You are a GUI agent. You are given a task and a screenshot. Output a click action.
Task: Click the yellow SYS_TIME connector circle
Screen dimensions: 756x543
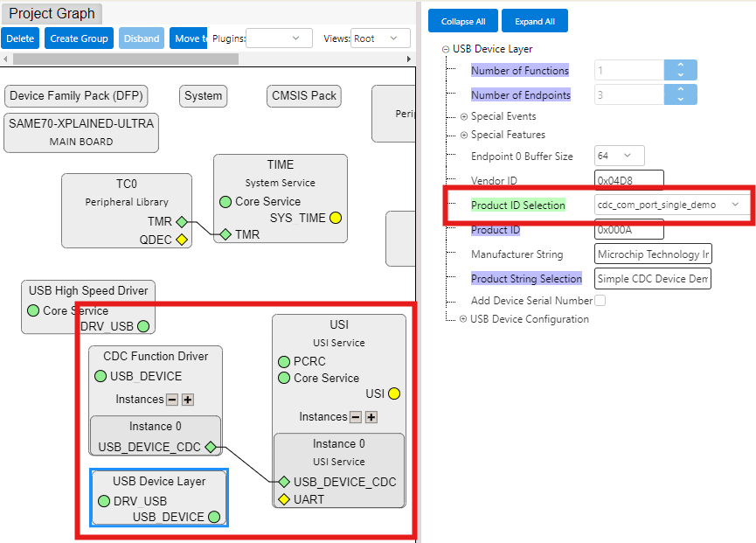(336, 218)
